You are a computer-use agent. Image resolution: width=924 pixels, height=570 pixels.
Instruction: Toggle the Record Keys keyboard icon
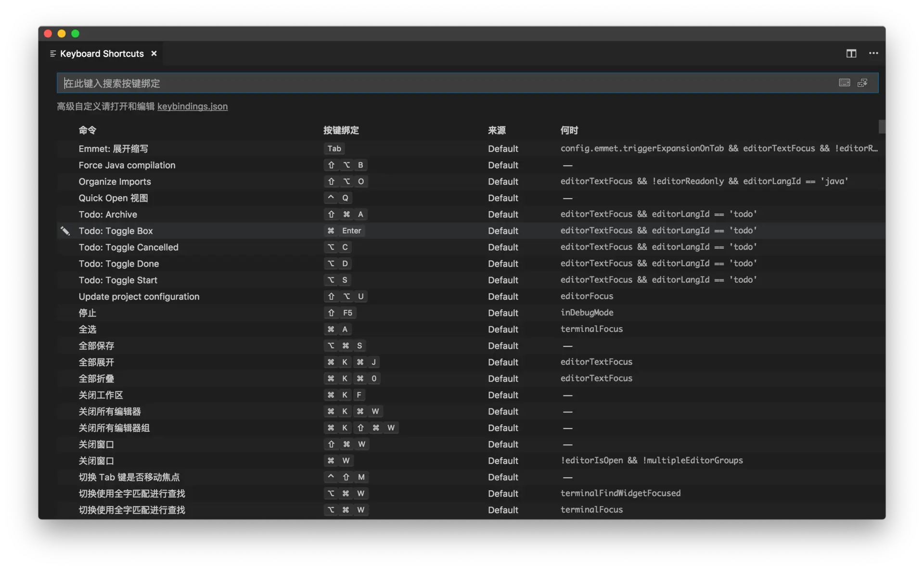click(844, 83)
